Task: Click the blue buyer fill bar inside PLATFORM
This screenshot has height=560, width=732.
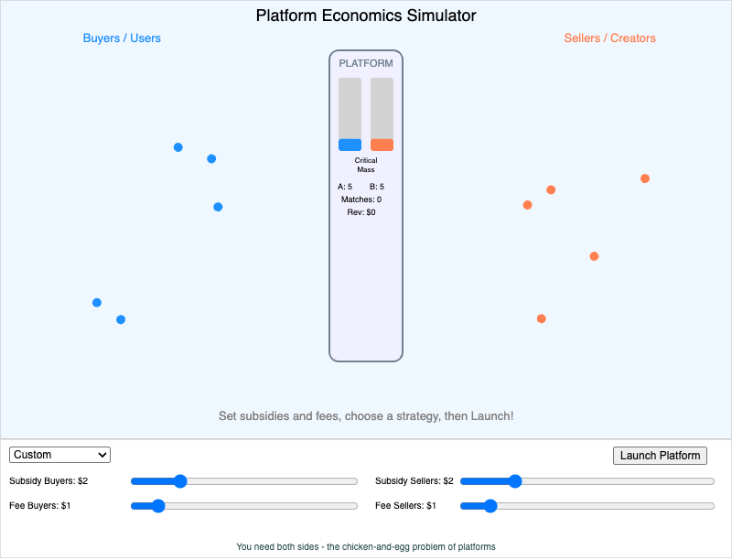Action: pyautogui.click(x=349, y=144)
